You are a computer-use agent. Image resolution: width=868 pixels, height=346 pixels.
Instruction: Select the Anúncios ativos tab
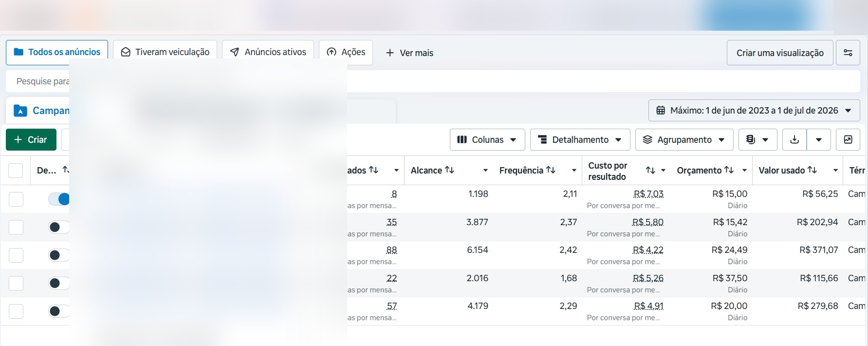coord(268,52)
